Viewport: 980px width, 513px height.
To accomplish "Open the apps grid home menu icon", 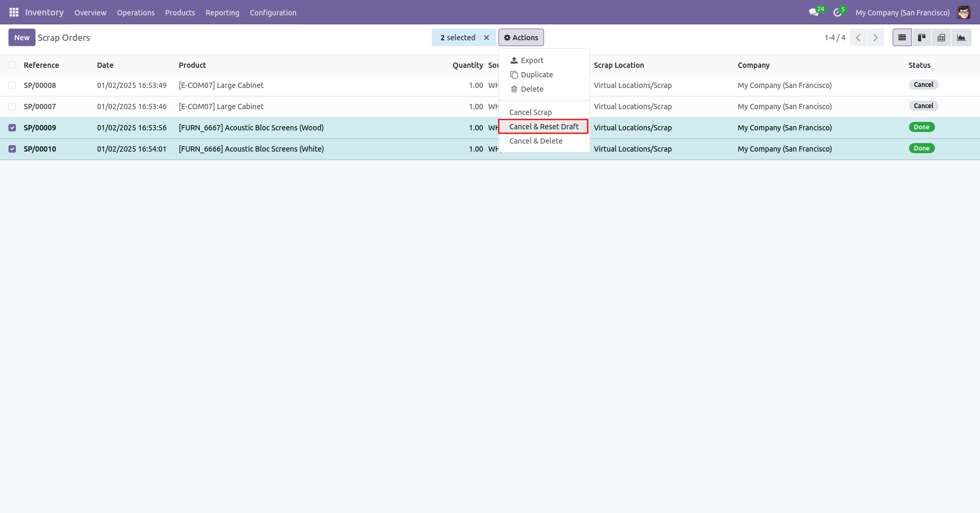I will 14,12.
